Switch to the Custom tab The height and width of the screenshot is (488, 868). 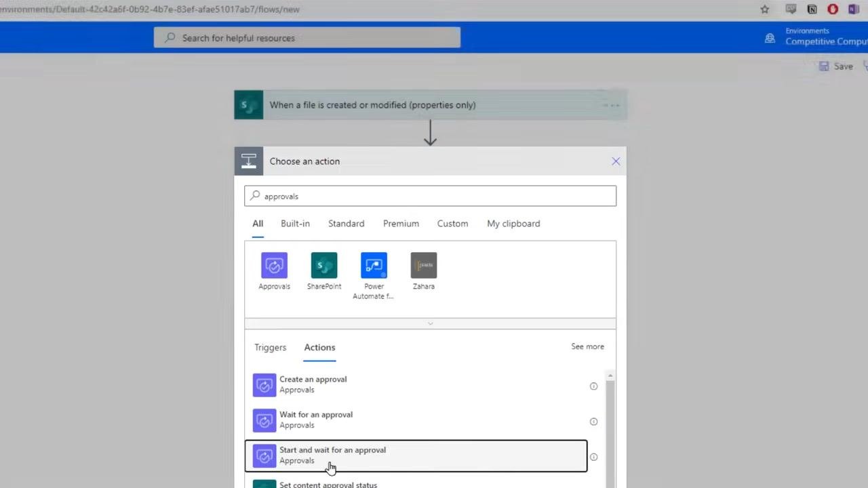coord(452,224)
